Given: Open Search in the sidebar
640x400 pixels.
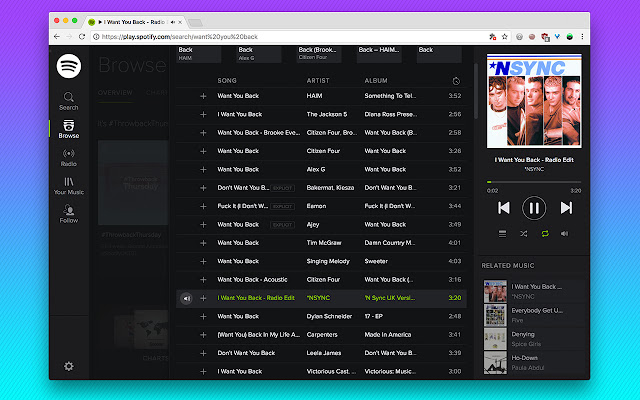Looking at the screenshot, I should click(x=69, y=101).
